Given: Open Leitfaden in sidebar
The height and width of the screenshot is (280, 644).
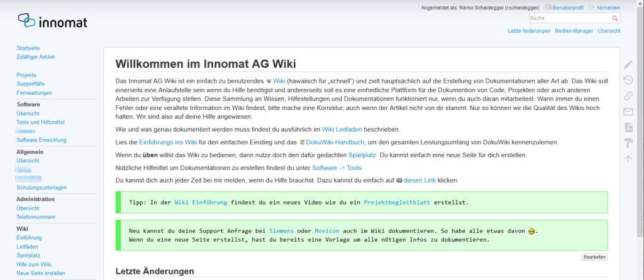Looking at the screenshot, I should coord(27,247).
